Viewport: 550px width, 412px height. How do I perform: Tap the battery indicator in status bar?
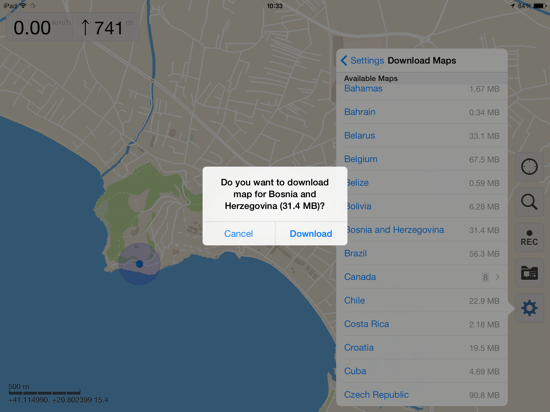click(x=539, y=6)
